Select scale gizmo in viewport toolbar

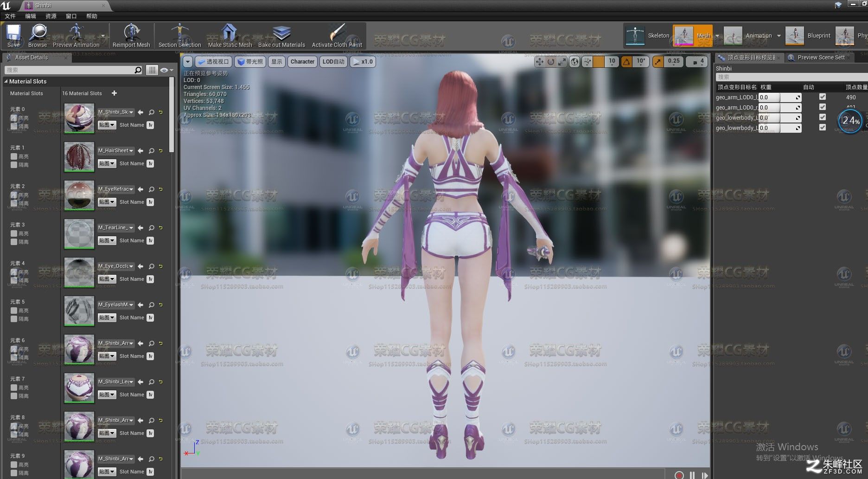point(562,62)
